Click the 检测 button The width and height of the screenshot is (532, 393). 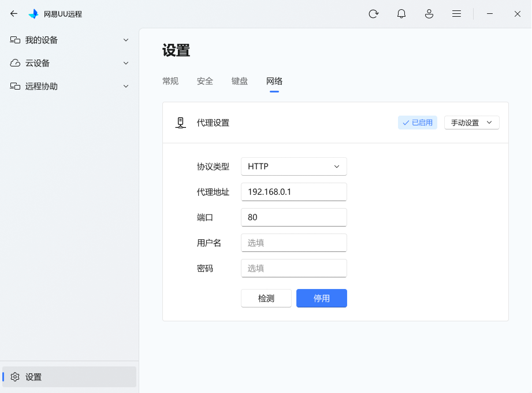266,298
